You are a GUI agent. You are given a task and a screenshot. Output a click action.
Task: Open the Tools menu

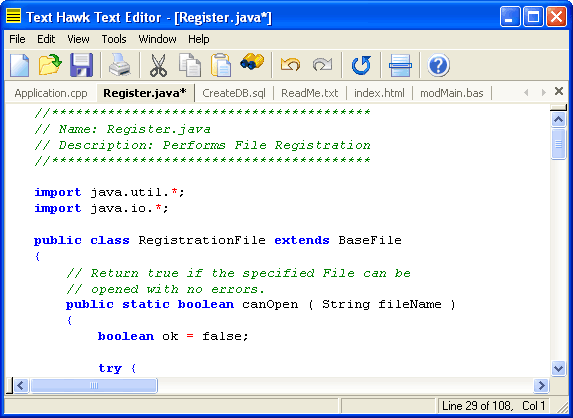(x=114, y=39)
